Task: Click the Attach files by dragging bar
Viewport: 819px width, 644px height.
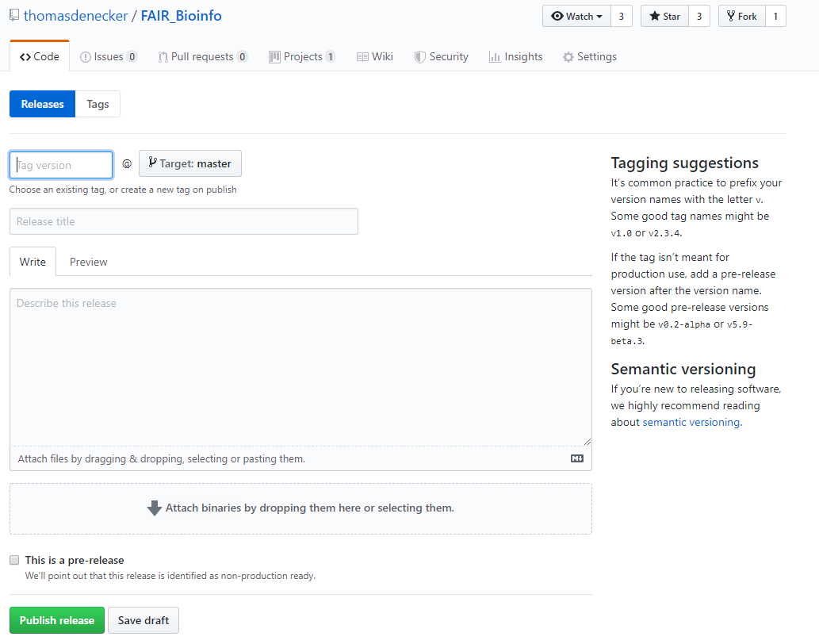Action: pos(300,458)
